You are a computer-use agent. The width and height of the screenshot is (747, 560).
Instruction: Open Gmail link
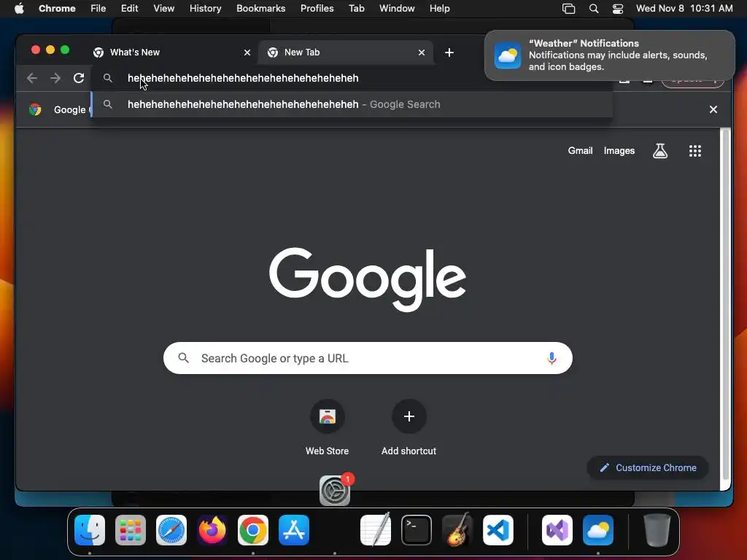[x=580, y=150]
